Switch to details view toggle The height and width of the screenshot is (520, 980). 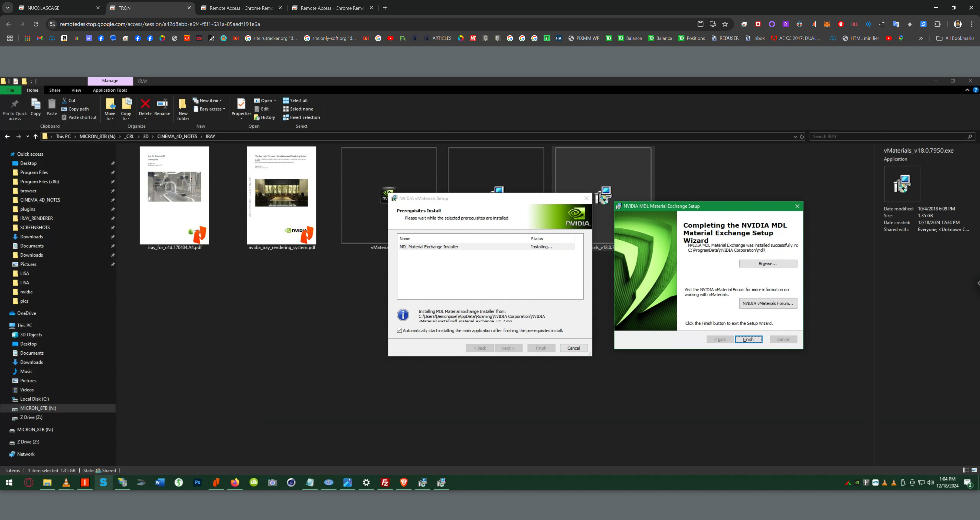[x=965, y=470]
